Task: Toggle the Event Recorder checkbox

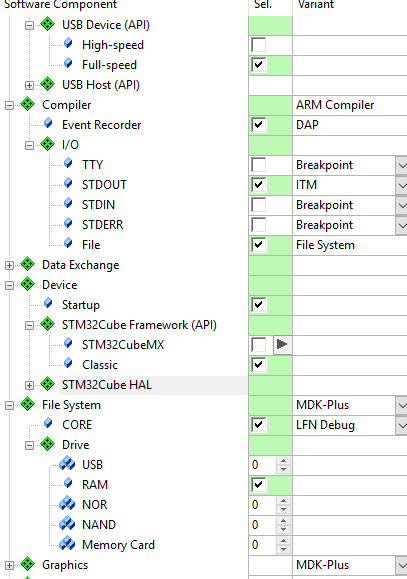Action: tap(258, 125)
